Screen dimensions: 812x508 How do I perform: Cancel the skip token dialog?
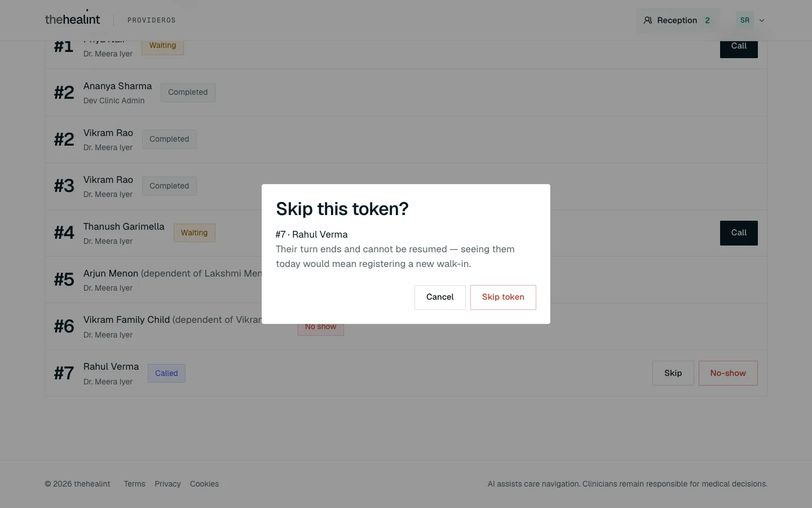click(x=440, y=297)
